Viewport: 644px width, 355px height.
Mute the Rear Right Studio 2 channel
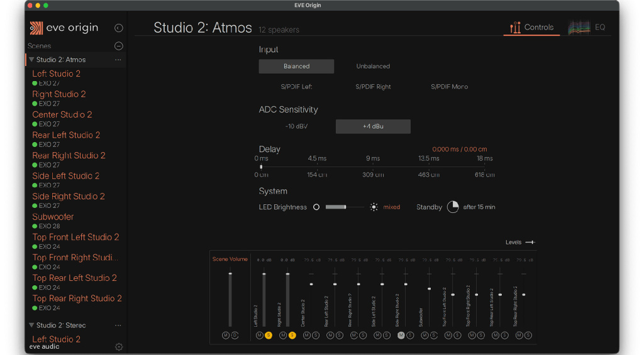[353, 336]
